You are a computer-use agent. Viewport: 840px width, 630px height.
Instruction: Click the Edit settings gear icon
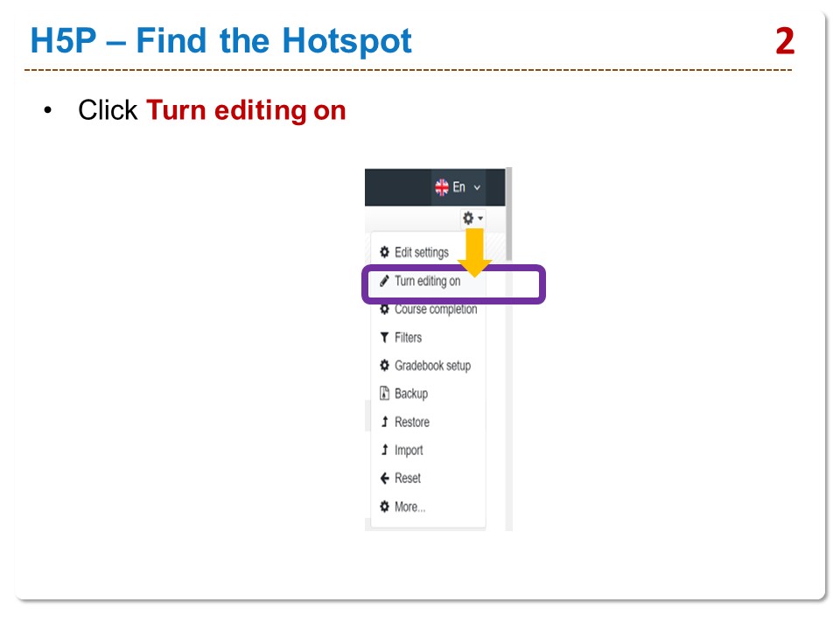[x=384, y=252]
